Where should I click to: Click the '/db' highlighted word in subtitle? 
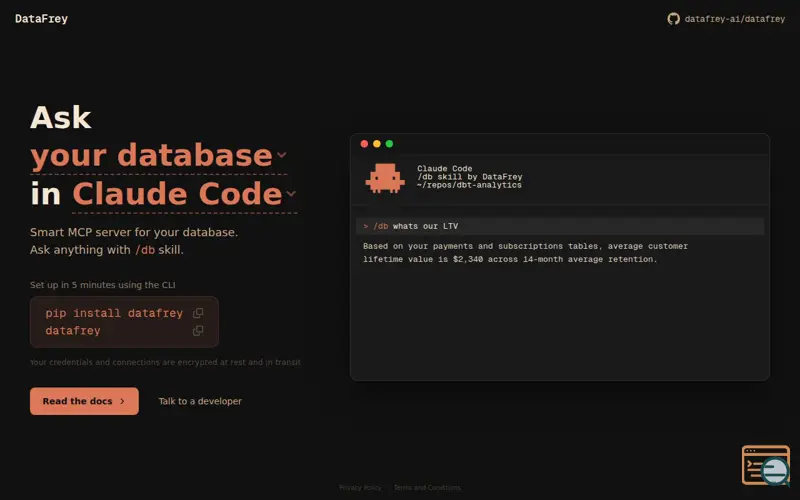click(145, 250)
